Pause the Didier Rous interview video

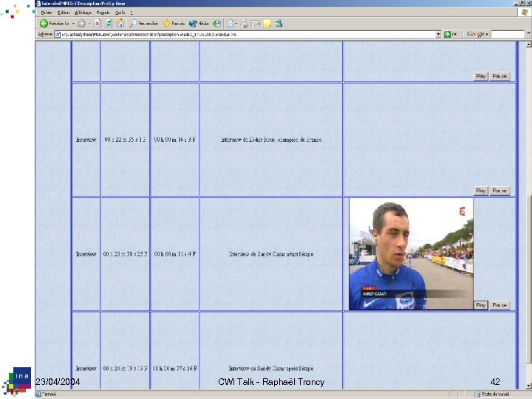[x=499, y=191]
